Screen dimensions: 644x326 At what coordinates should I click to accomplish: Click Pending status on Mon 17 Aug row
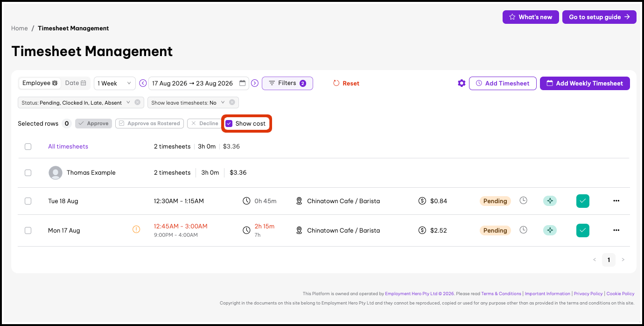click(x=495, y=230)
